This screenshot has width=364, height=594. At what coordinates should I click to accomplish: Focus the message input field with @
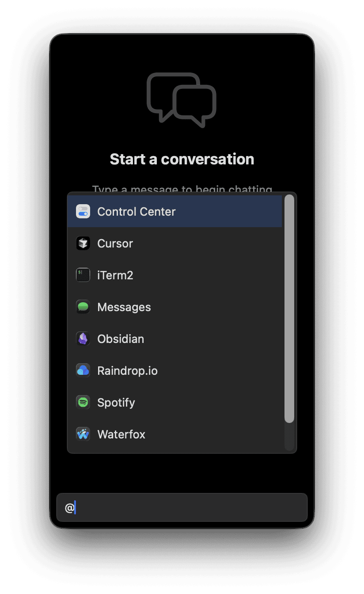pos(182,507)
